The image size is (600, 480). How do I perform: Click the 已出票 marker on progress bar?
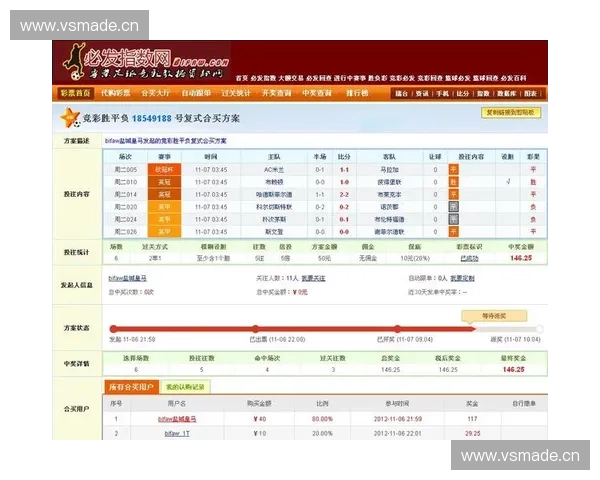255,329
